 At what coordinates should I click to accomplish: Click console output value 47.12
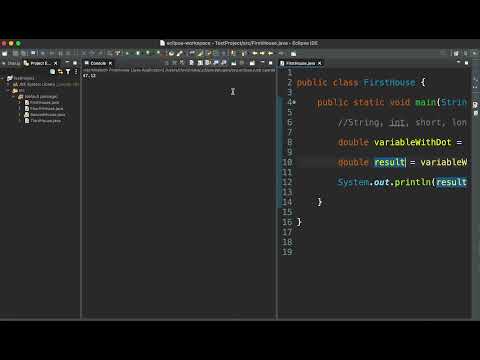89,76
